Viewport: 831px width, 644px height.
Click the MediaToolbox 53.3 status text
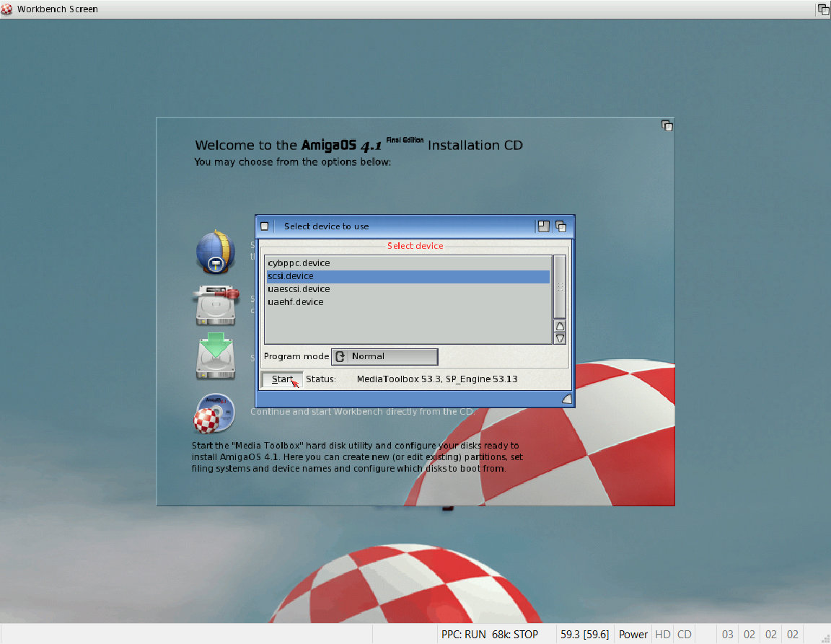click(x=437, y=379)
